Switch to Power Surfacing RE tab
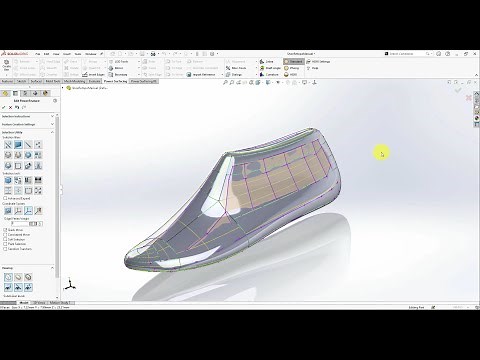480x360 pixels. click(x=143, y=81)
